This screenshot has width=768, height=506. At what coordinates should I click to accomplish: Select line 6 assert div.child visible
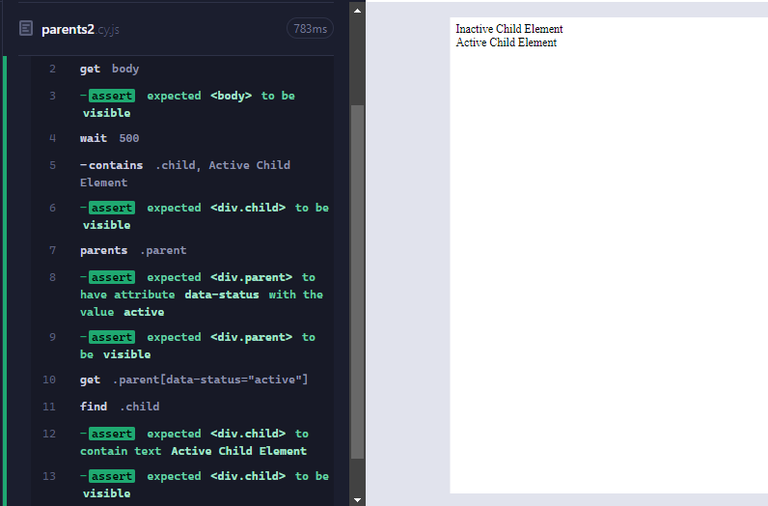click(x=182, y=217)
